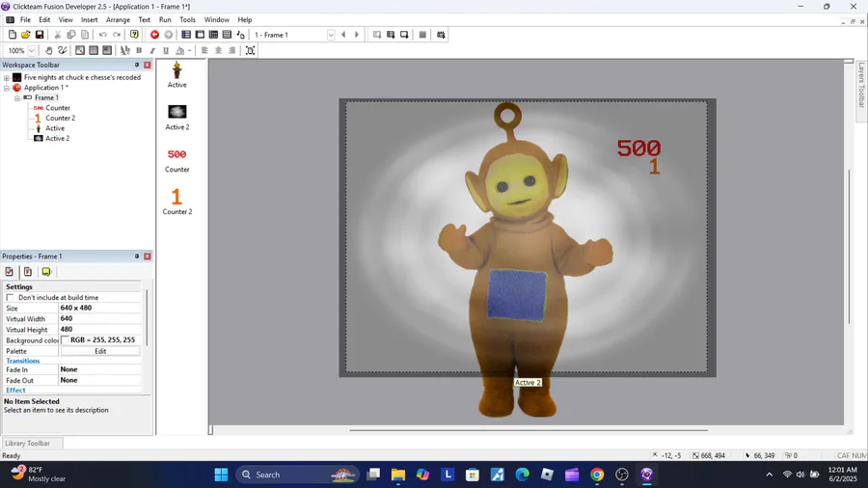This screenshot has height=488, width=868.
Task: Toggle the Italic text icon
Action: (152, 50)
